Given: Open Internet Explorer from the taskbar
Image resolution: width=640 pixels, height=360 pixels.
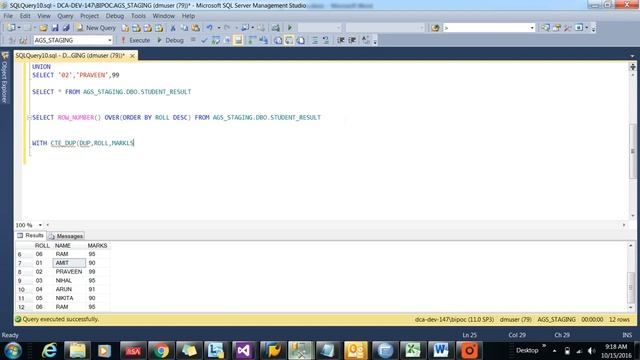Looking at the screenshot, I should [49, 351].
